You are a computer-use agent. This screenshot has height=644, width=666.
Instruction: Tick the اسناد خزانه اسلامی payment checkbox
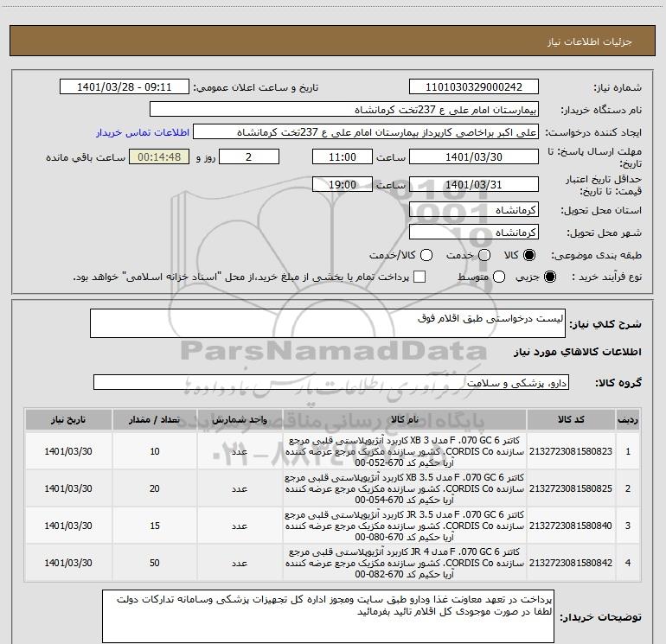point(419,277)
